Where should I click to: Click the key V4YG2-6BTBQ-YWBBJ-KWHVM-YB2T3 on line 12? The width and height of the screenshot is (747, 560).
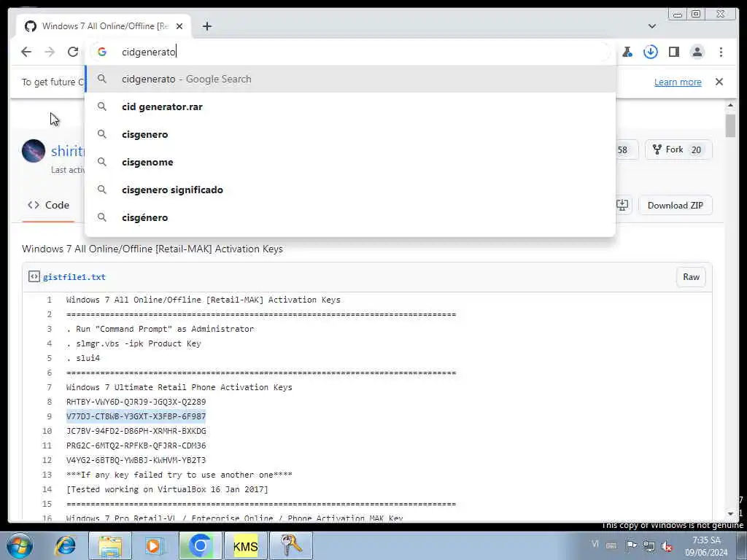click(136, 461)
